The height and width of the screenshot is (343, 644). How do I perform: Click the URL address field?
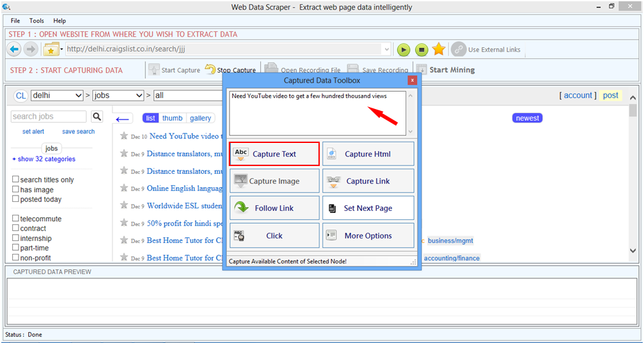click(x=224, y=50)
